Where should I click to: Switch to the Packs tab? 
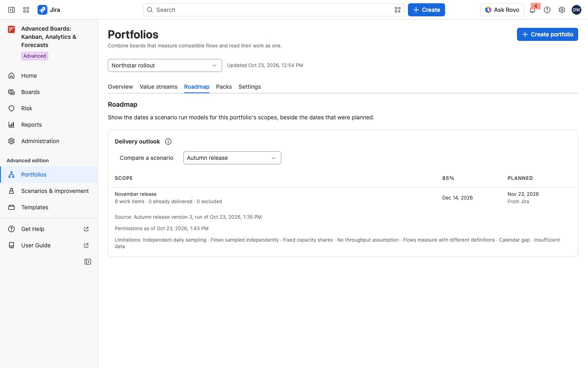224,87
